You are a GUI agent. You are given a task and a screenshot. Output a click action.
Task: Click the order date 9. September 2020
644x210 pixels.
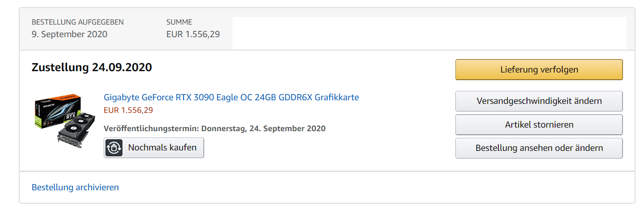(x=69, y=34)
